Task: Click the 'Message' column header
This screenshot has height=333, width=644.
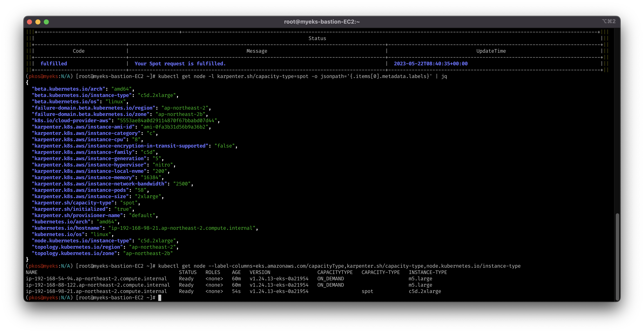Action: click(257, 51)
